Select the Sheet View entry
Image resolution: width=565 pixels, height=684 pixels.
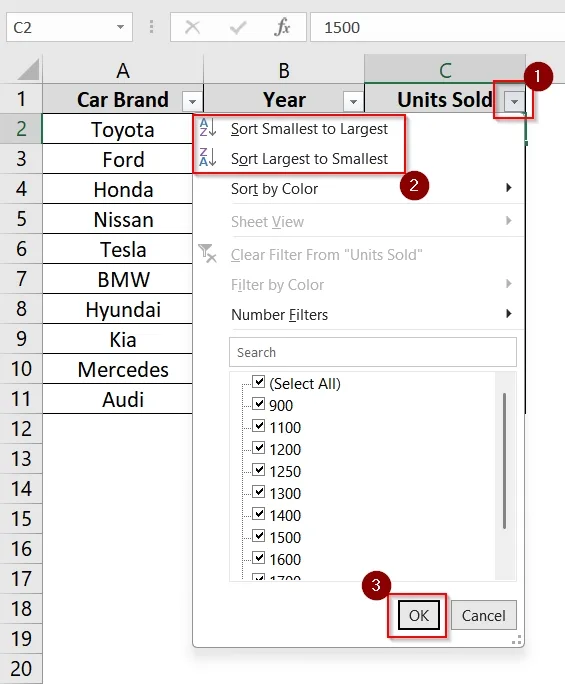pos(359,222)
